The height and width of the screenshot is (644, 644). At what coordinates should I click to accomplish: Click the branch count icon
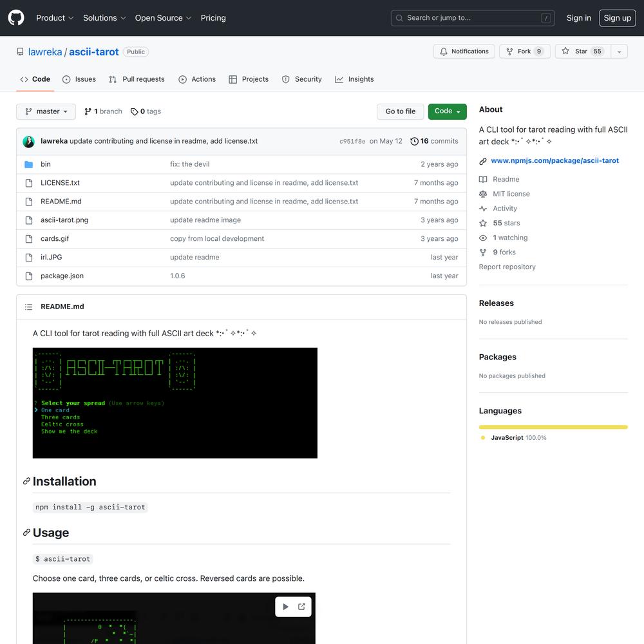pos(88,111)
